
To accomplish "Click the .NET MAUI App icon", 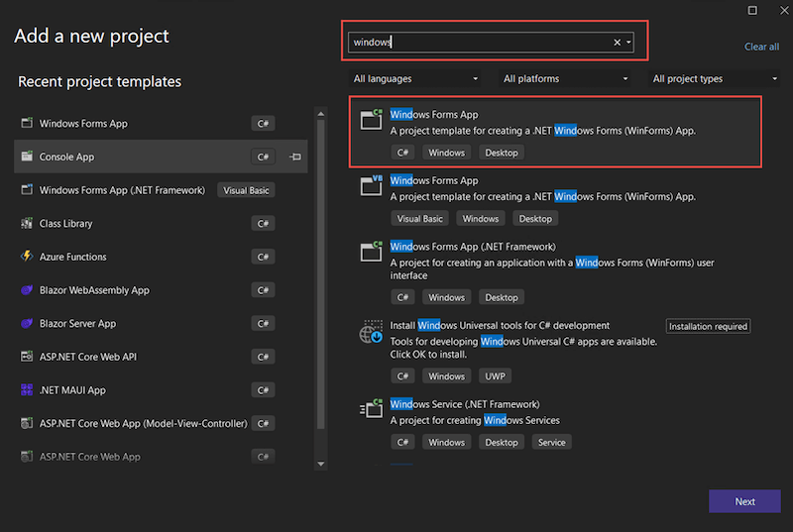I will pos(27,389).
